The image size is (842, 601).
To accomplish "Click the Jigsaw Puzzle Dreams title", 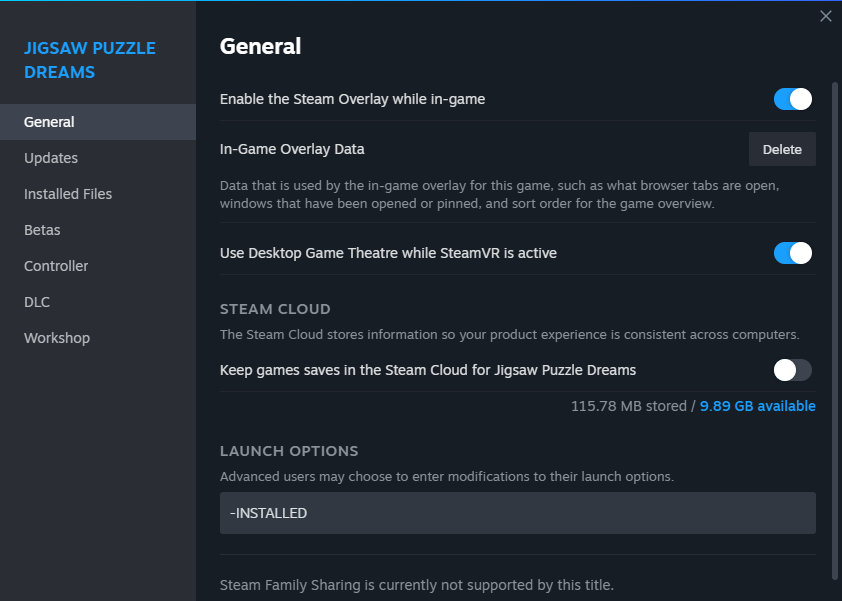I will pos(90,60).
